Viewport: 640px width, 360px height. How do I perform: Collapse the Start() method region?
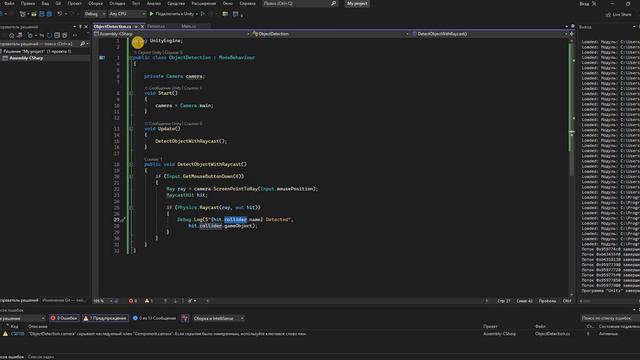click(131, 93)
